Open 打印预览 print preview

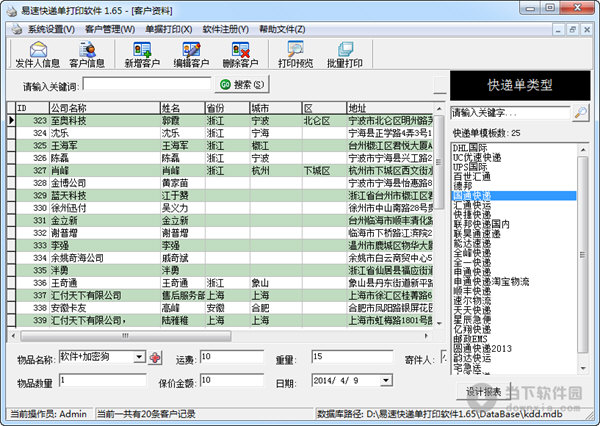click(294, 53)
